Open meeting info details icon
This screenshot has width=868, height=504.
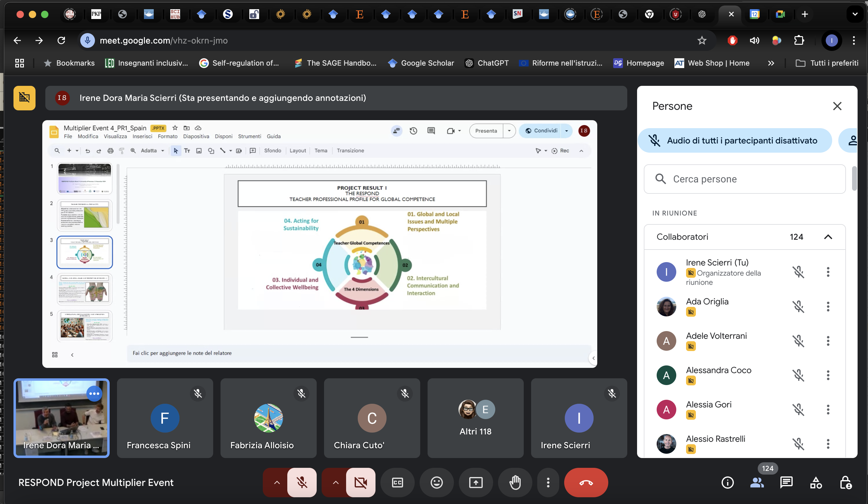pos(727,482)
